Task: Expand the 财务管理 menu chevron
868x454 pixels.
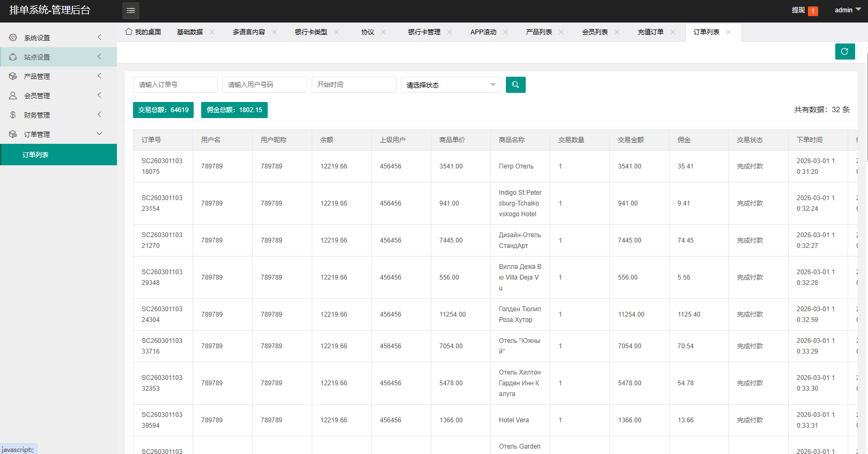Action: pyautogui.click(x=99, y=114)
